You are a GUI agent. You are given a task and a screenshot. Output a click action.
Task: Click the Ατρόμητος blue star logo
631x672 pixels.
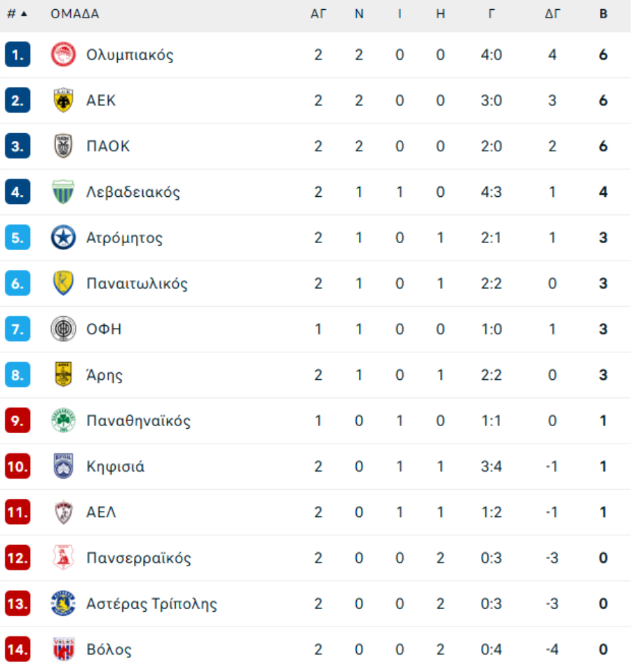click(x=63, y=238)
